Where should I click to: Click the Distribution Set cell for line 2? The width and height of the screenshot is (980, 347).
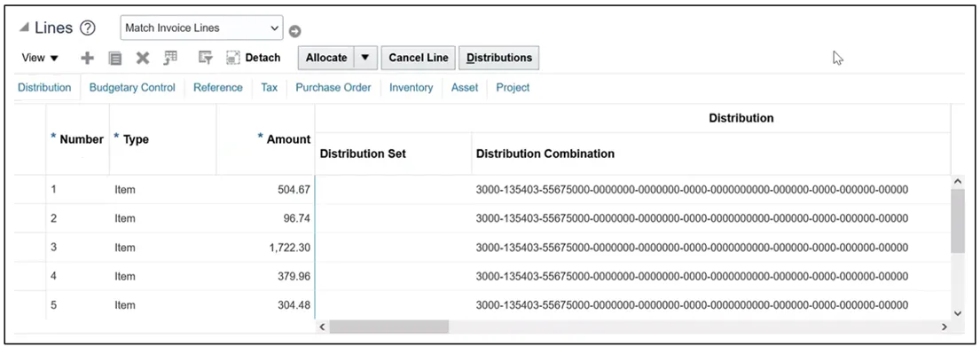click(394, 218)
